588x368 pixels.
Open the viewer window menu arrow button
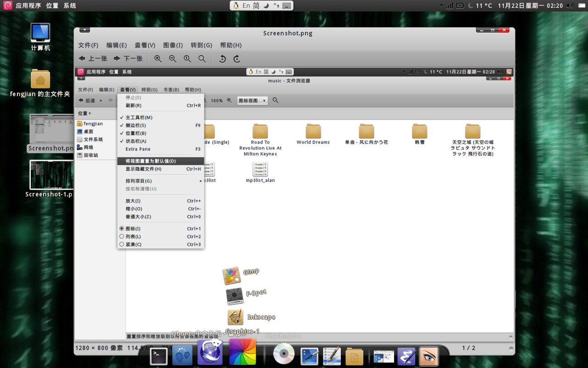pos(85,30)
